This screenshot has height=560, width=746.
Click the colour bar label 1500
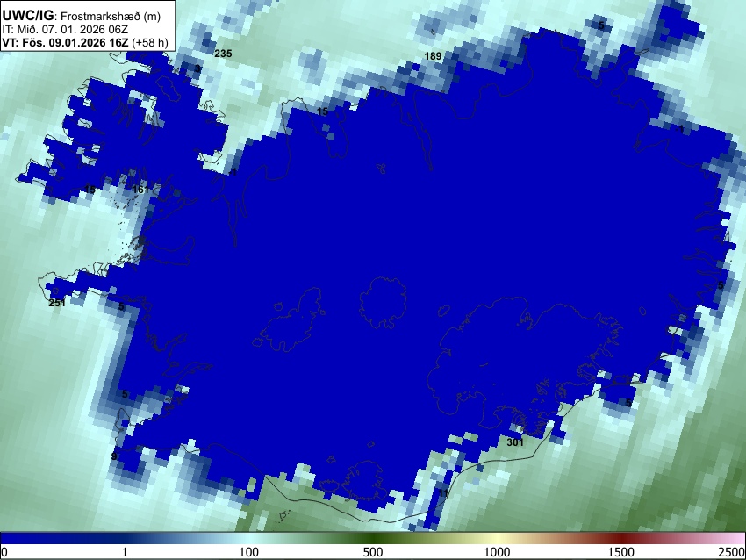[x=621, y=552]
